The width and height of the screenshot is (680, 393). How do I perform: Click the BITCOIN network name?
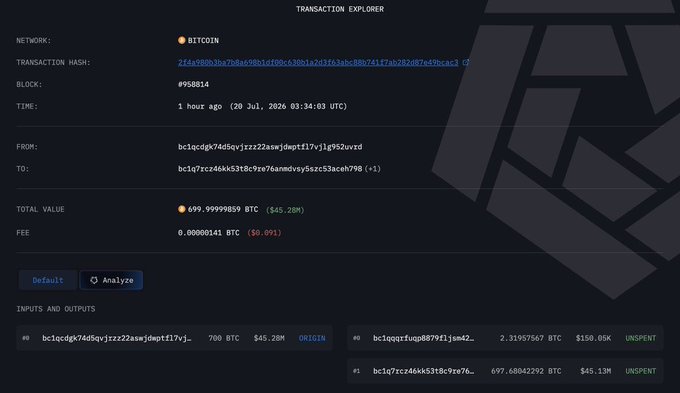click(203, 40)
